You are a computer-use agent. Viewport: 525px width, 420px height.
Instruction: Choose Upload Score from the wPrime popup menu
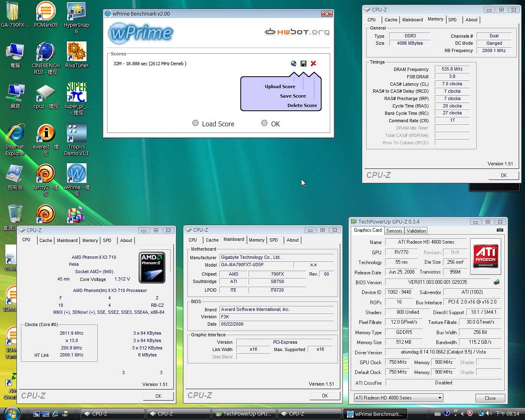point(280,87)
